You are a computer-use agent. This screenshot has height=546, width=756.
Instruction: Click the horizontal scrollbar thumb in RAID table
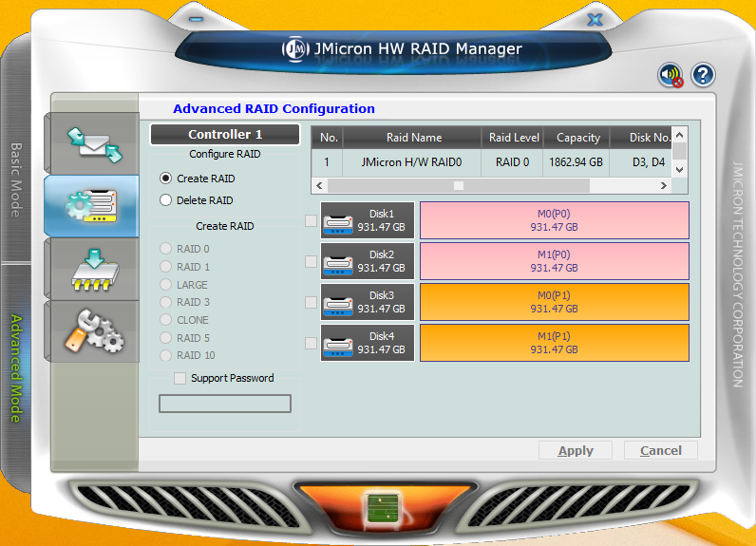point(459,185)
